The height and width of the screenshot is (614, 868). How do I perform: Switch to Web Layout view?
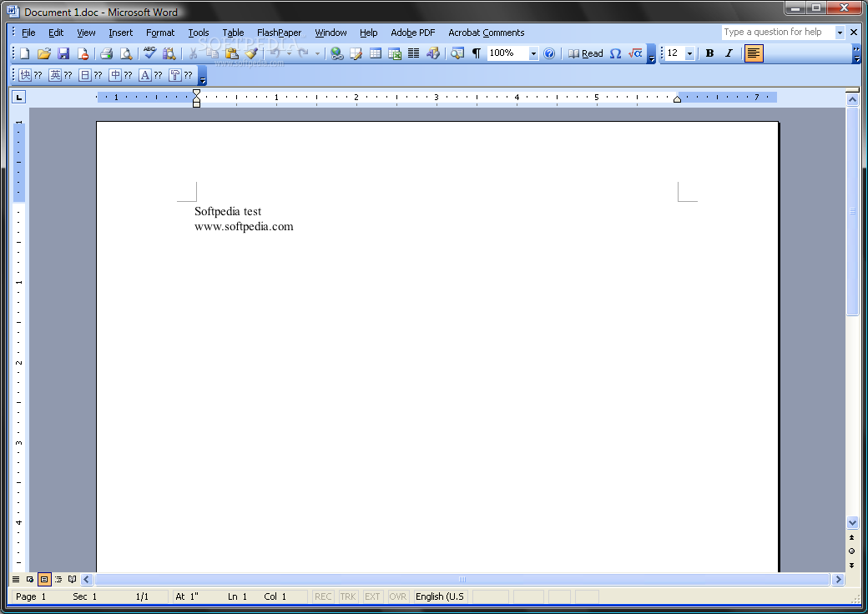pos(30,579)
